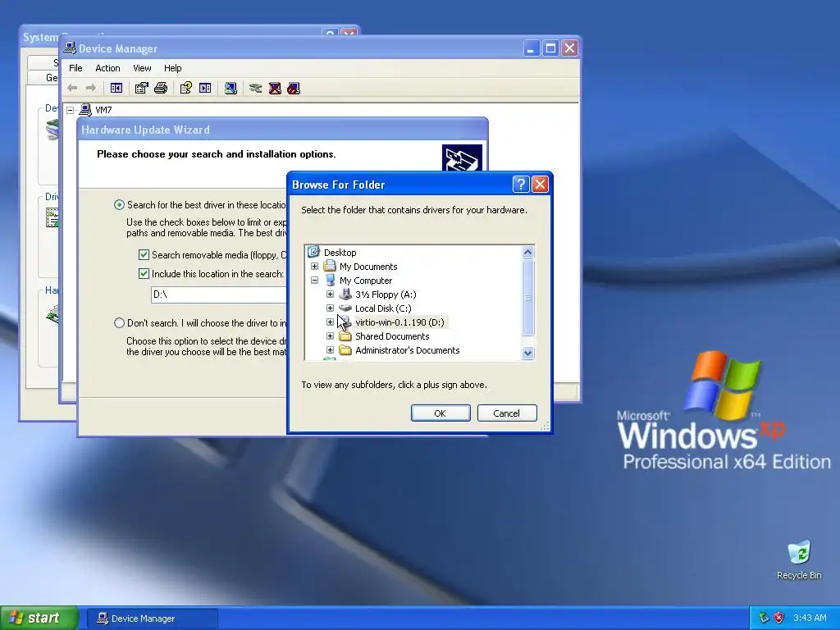Click the Shared Documents folder icon

(345, 336)
